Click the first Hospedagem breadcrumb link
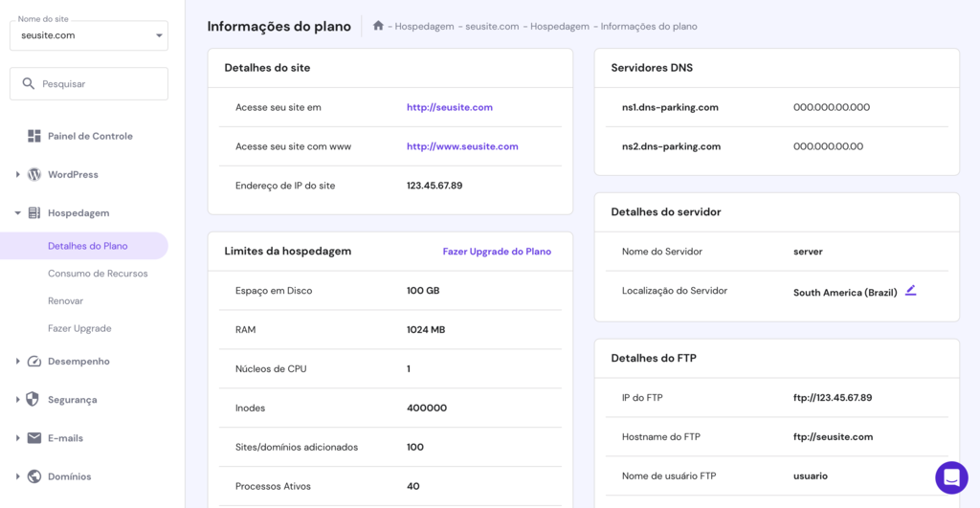The height and width of the screenshot is (508, 980). (424, 26)
